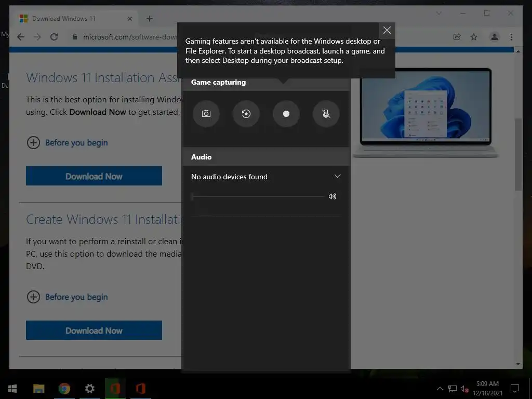Mute using the speaker icon beside slider
Image resolution: width=532 pixels, height=399 pixels.
click(332, 196)
